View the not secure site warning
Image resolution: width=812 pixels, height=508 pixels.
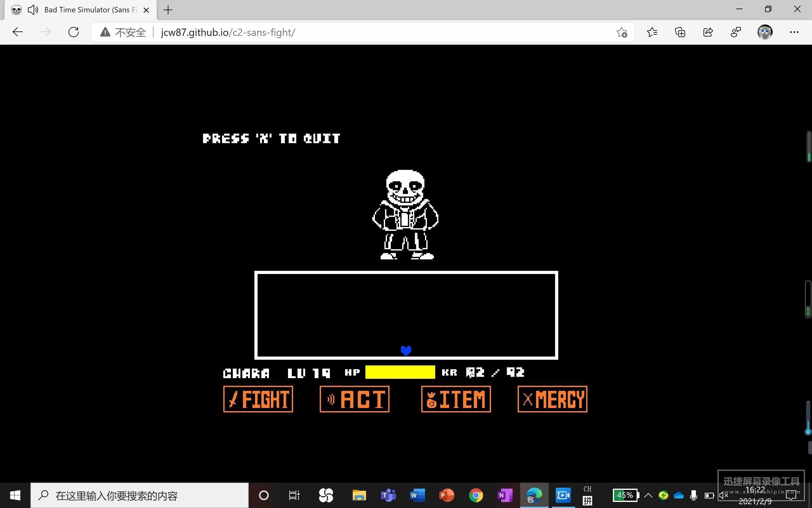[123, 32]
